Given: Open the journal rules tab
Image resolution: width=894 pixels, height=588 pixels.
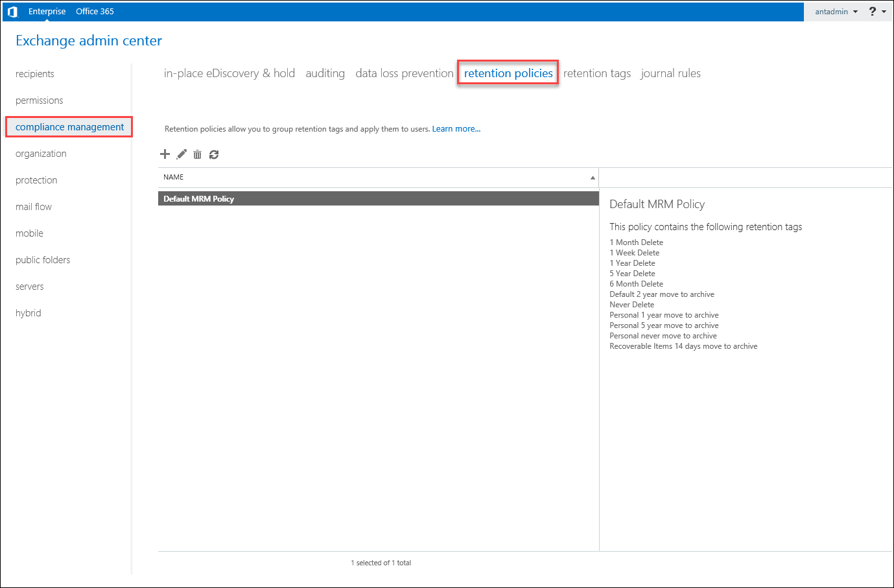Looking at the screenshot, I should [x=670, y=73].
